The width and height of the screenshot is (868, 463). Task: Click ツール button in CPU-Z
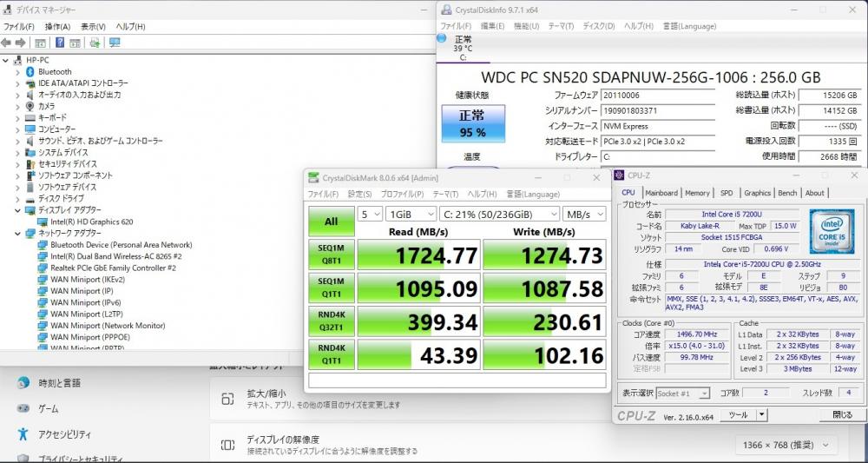(739, 414)
